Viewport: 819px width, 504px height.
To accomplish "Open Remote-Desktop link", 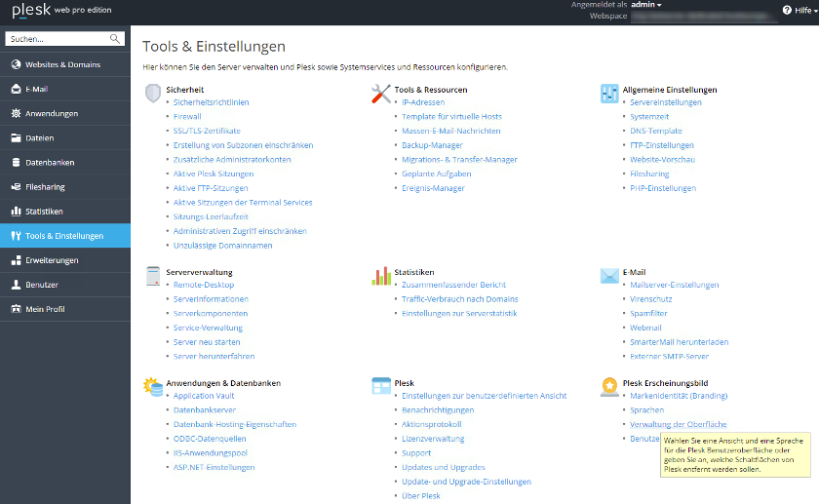I will click(204, 285).
